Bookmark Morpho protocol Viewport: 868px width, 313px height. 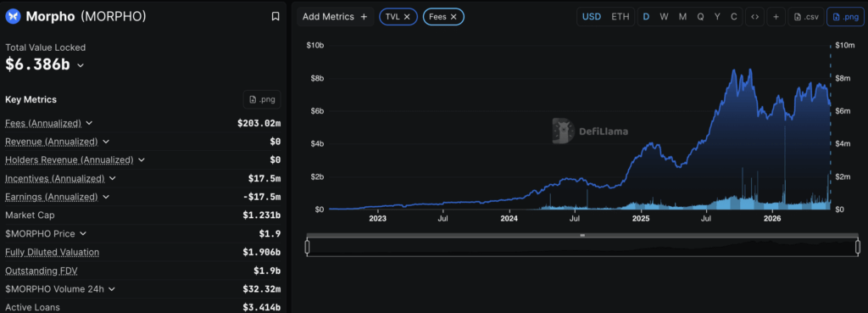tap(275, 17)
